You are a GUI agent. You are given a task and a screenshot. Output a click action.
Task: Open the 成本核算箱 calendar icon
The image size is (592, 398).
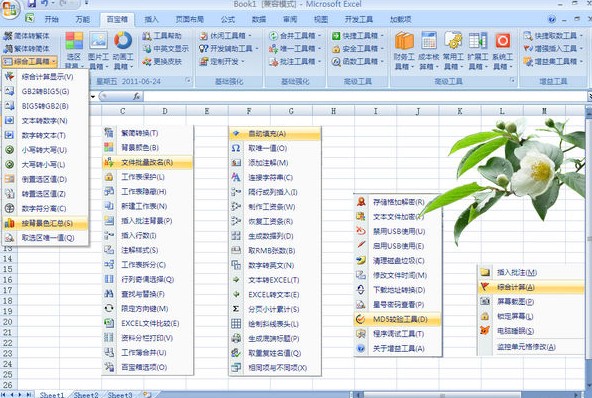click(429, 40)
